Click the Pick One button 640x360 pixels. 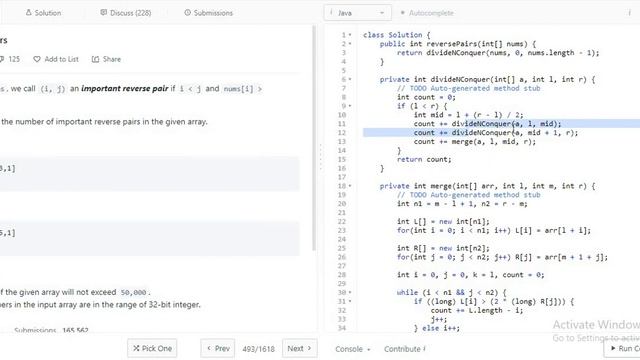pyautogui.click(x=152, y=348)
